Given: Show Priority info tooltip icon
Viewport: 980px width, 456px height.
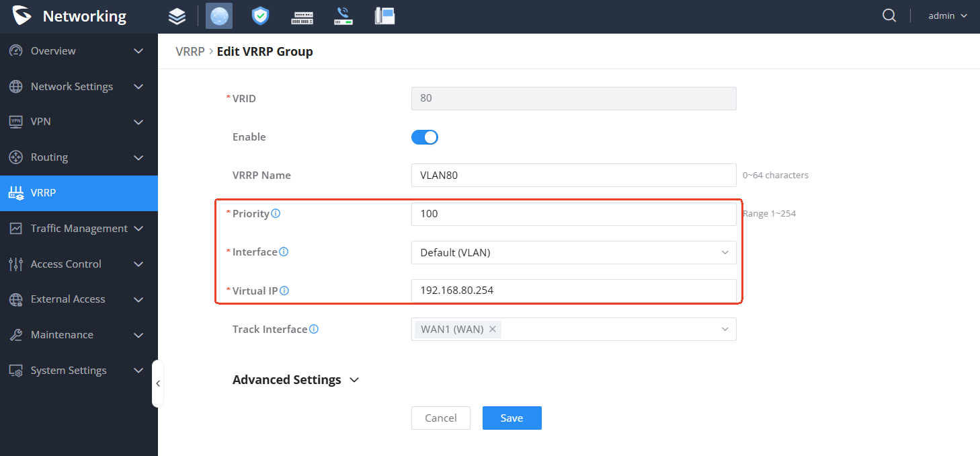Looking at the screenshot, I should tap(276, 213).
